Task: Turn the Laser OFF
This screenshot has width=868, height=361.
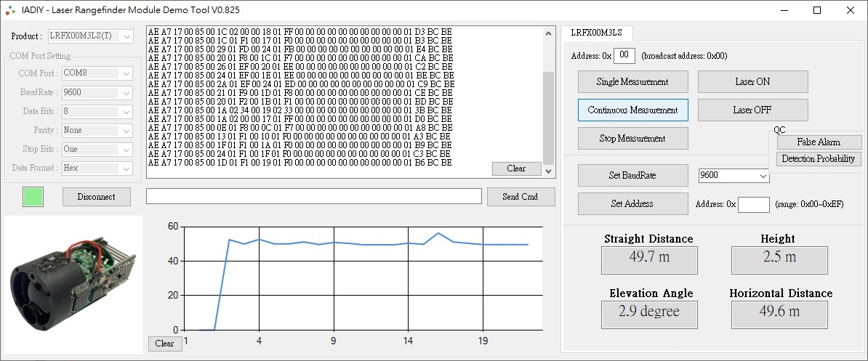Action: pyautogui.click(x=752, y=110)
